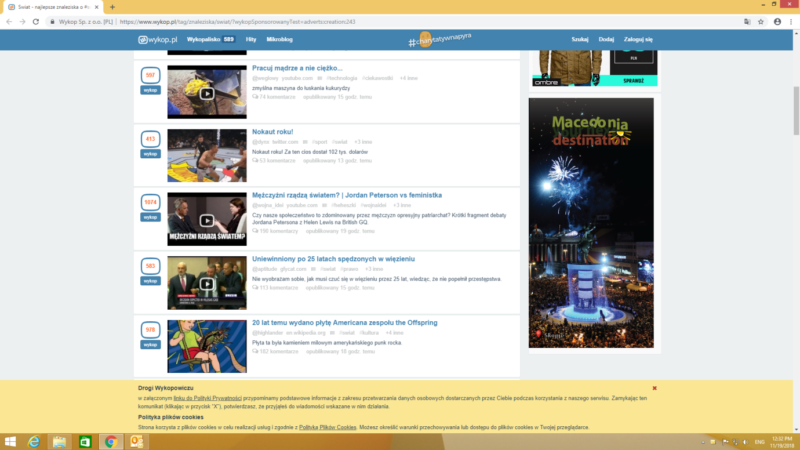Click Zaloguj się to log in

point(638,39)
